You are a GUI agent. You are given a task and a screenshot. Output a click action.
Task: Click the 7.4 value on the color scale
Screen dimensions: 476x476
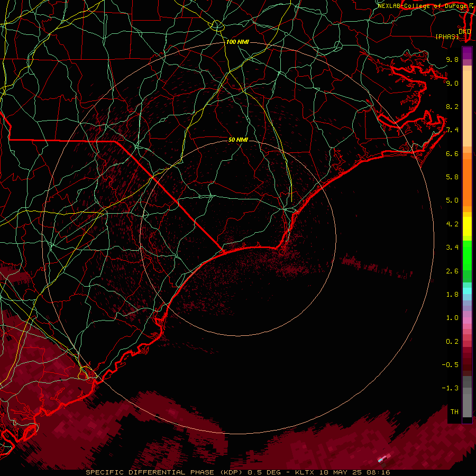[452, 130]
